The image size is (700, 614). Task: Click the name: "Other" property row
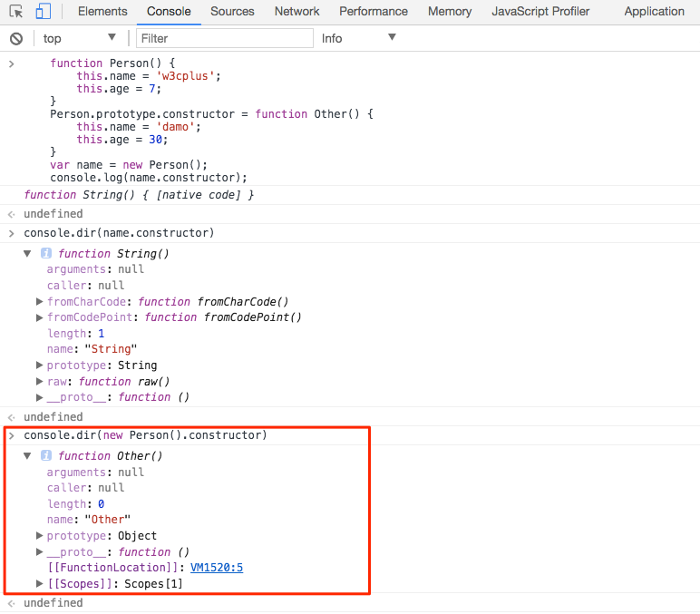pyautogui.click(x=89, y=520)
